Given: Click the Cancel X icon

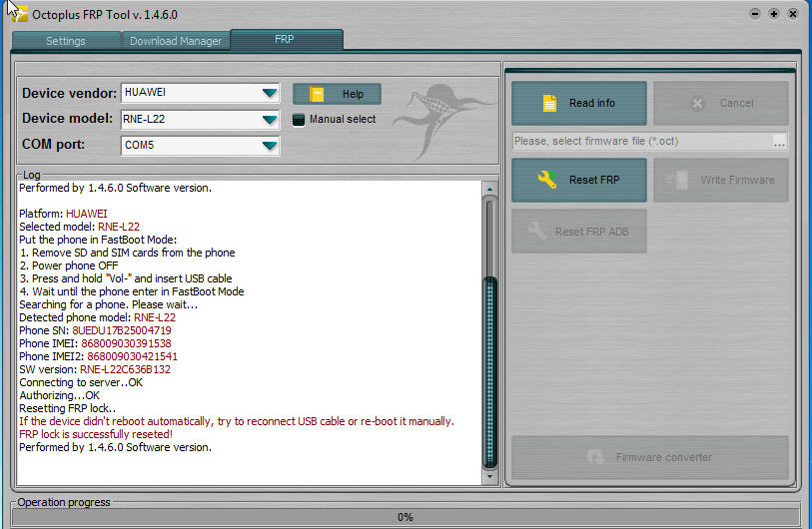Looking at the screenshot, I should click(697, 104).
